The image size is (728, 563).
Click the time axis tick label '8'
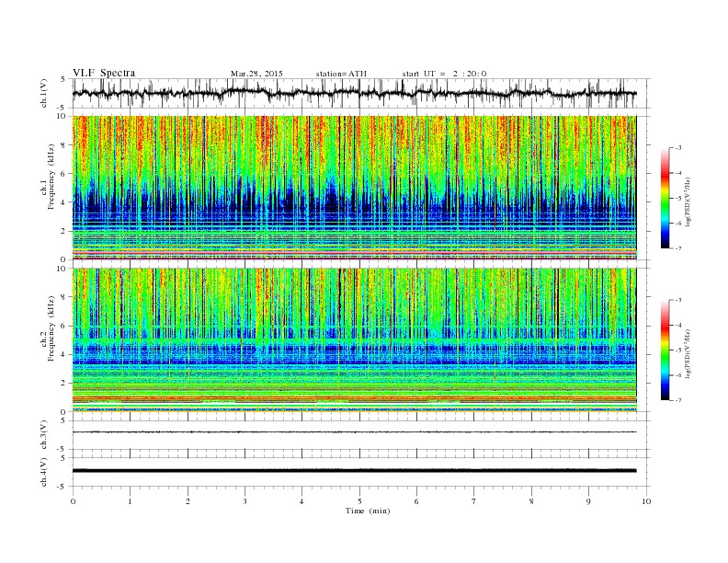(x=531, y=501)
